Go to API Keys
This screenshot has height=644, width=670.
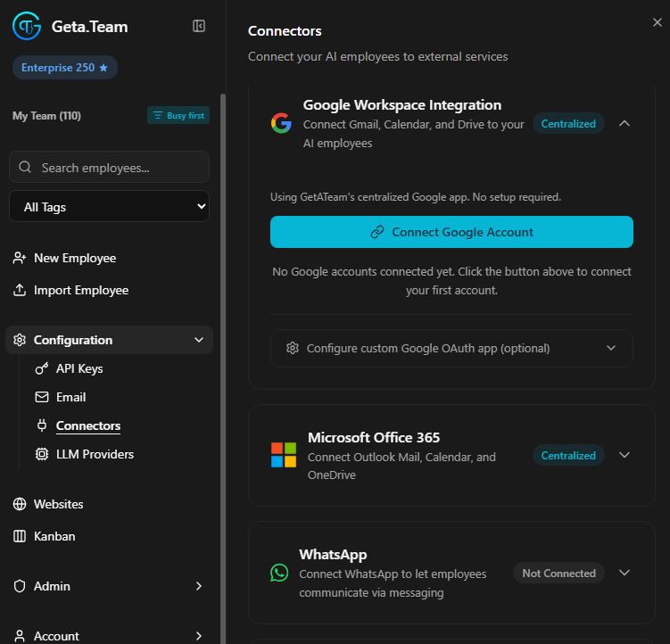tap(79, 368)
